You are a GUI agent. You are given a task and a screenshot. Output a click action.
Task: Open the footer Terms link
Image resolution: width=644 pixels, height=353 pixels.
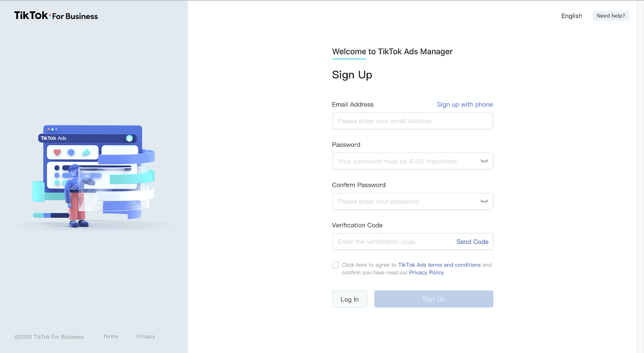(111, 336)
